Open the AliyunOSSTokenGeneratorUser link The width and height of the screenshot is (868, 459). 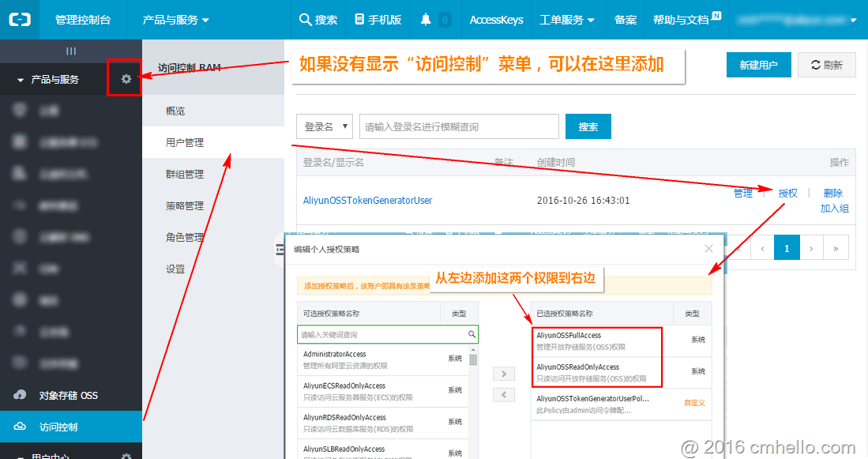coord(367,200)
